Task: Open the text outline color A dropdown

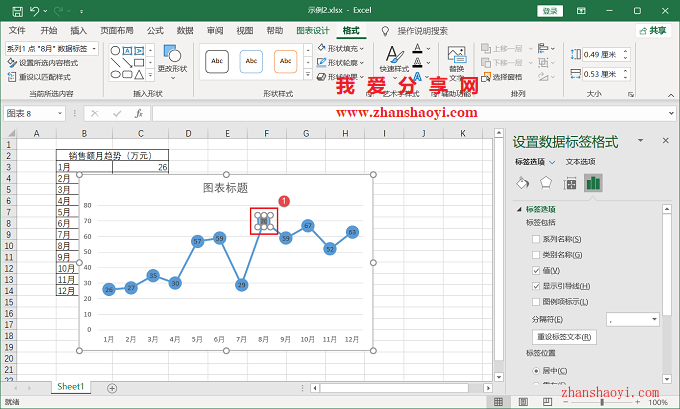Action: coord(428,62)
